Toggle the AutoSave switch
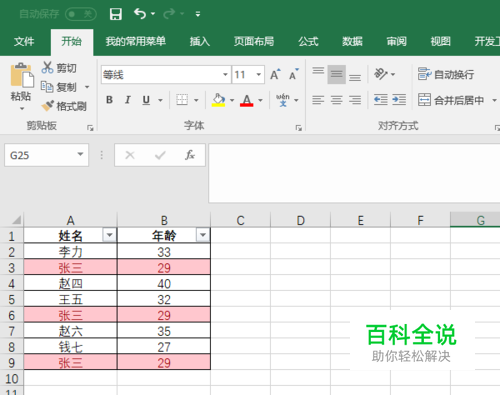500x395 pixels. (x=81, y=14)
